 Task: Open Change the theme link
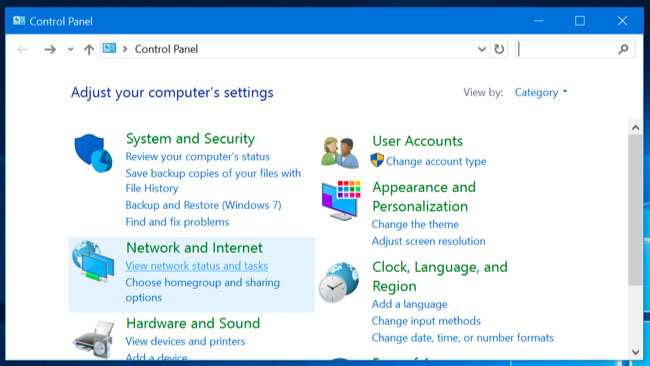tap(415, 224)
